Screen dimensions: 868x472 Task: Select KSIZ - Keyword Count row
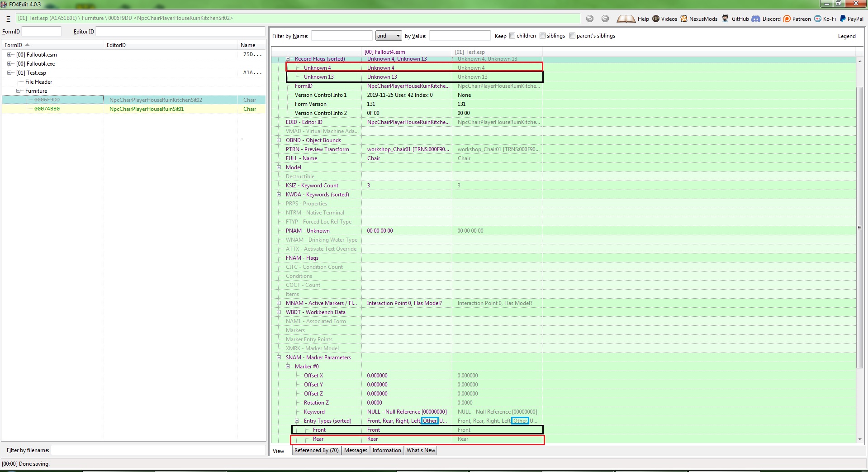564,186
